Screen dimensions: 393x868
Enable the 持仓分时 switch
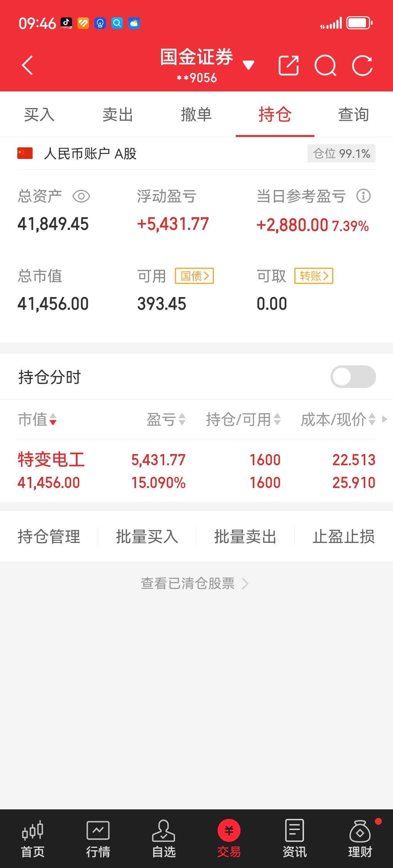click(x=353, y=377)
